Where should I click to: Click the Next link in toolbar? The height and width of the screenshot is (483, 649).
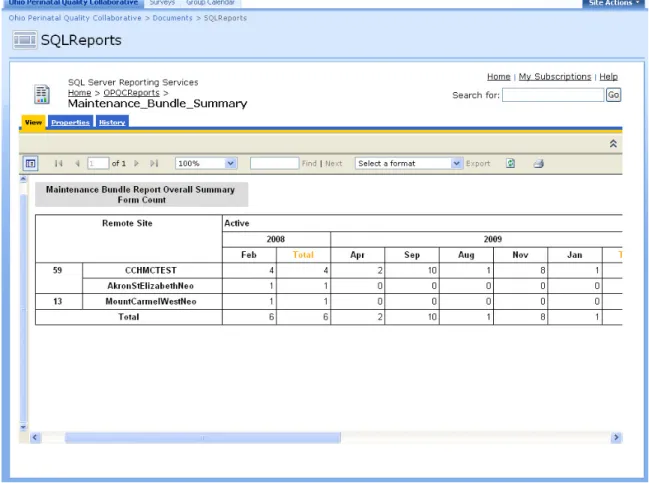pos(334,163)
